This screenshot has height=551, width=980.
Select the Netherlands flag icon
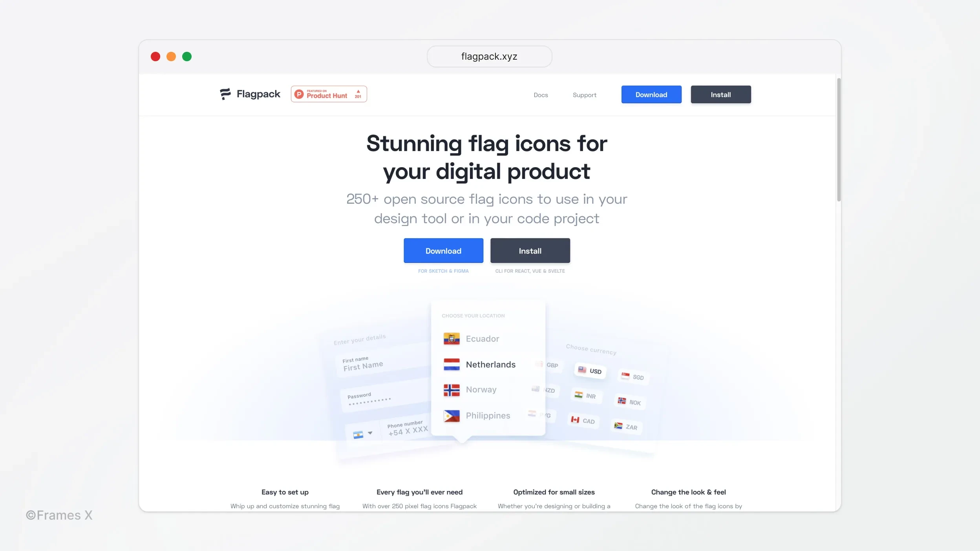[451, 363]
